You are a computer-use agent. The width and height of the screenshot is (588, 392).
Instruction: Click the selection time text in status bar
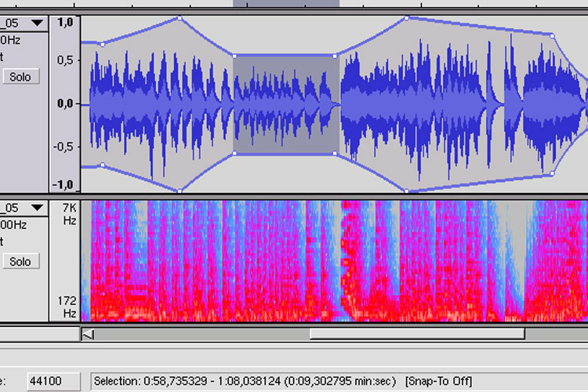tap(245, 381)
